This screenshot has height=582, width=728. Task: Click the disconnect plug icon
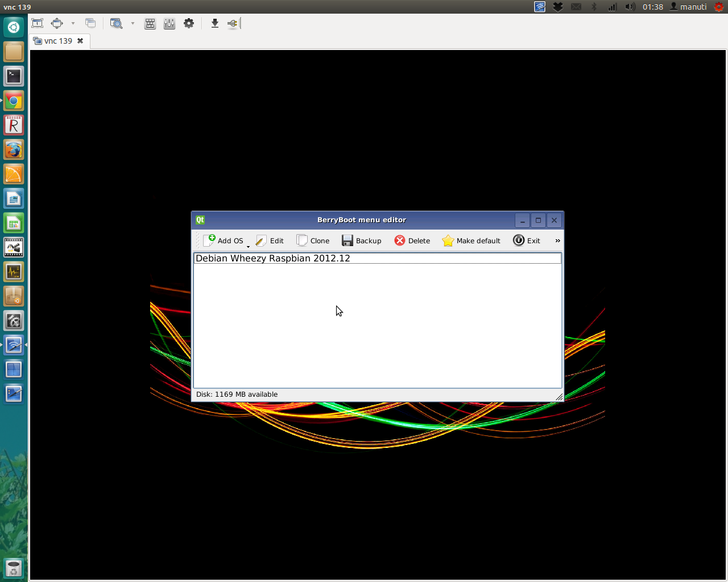click(233, 23)
